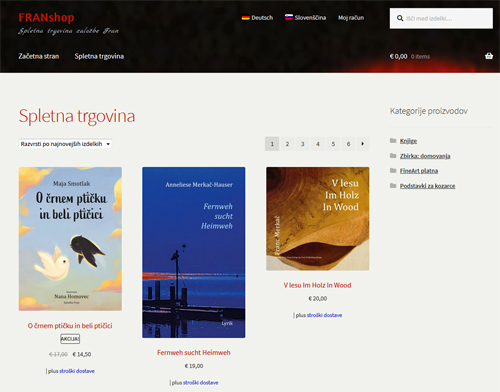The height and width of the screenshot is (392, 500).
Task: Click the FRANshop site logo
Action: click(x=46, y=17)
